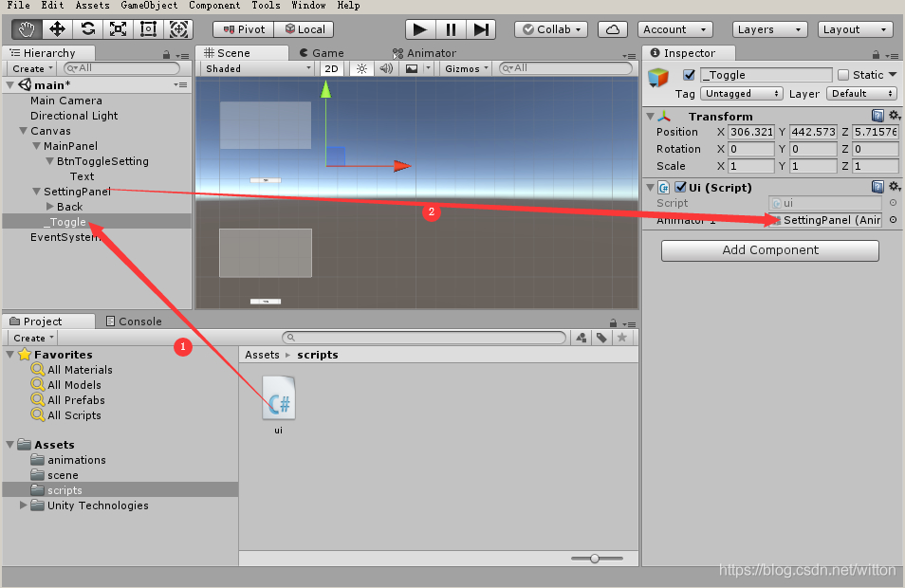Pause the game
The width and height of the screenshot is (905, 588).
tap(451, 29)
